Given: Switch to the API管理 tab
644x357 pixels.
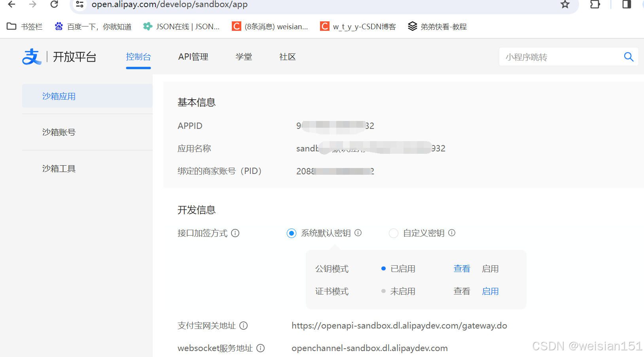Looking at the screenshot, I should [x=193, y=57].
